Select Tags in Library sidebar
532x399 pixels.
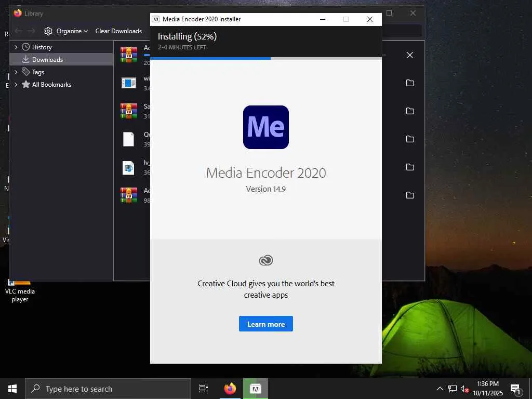pyautogui.click(x=38, y=72)
